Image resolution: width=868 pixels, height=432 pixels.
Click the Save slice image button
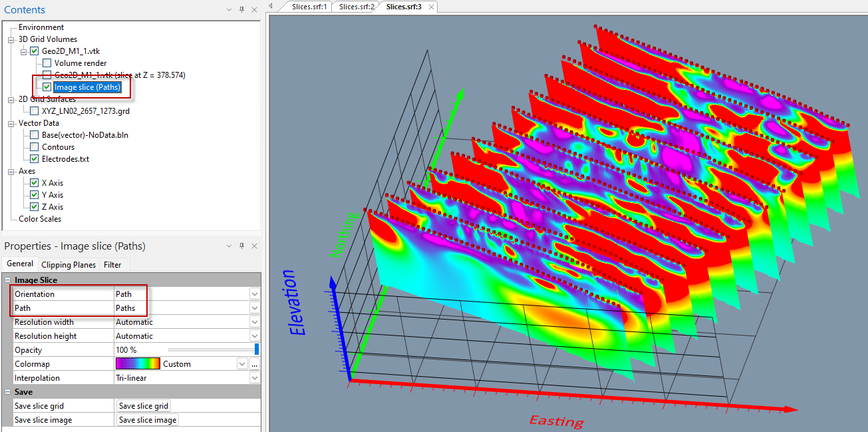point(147,420)
